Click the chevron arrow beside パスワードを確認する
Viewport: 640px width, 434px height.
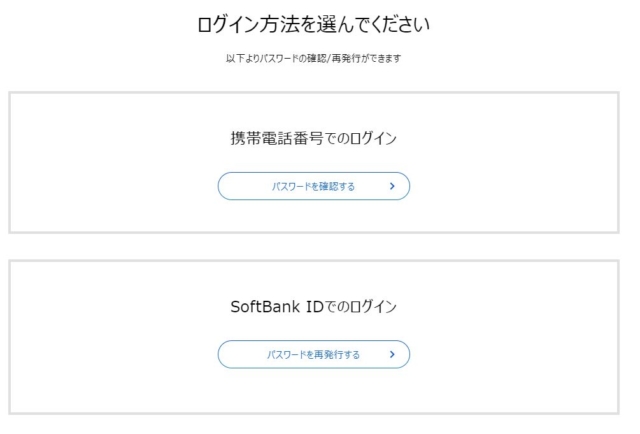tap(392, 186)
